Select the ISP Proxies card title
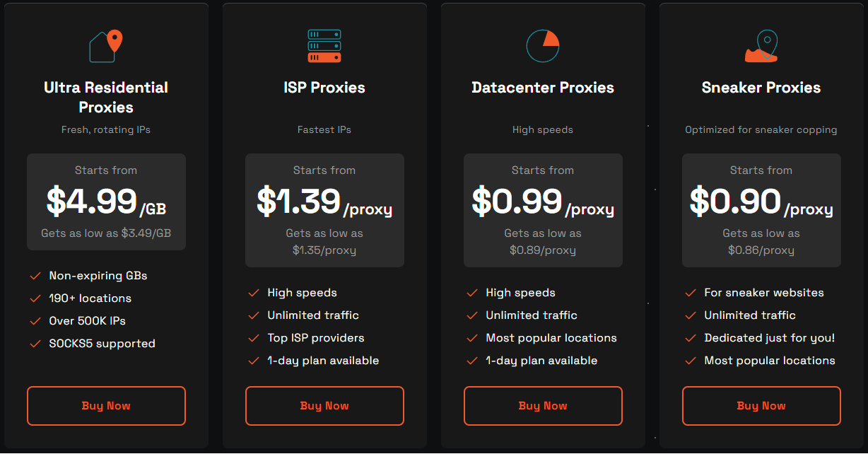The image size is (868, 454). point(324,87)
